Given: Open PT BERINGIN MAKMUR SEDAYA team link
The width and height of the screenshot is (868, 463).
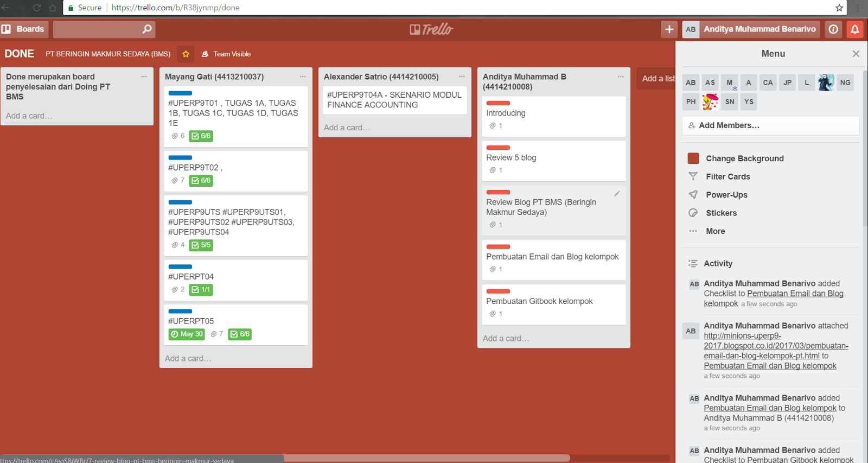Looking at the screenshot, I should coord(108,54).
